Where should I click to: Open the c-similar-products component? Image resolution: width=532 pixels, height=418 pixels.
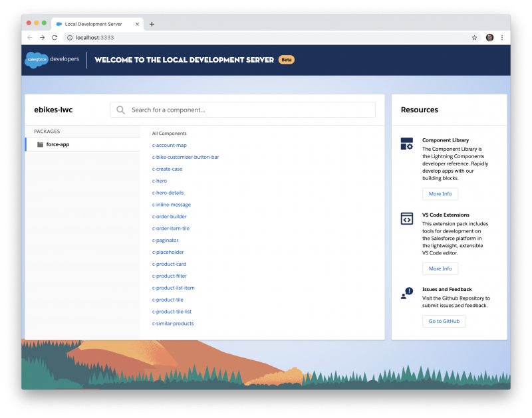click(173, 324)
